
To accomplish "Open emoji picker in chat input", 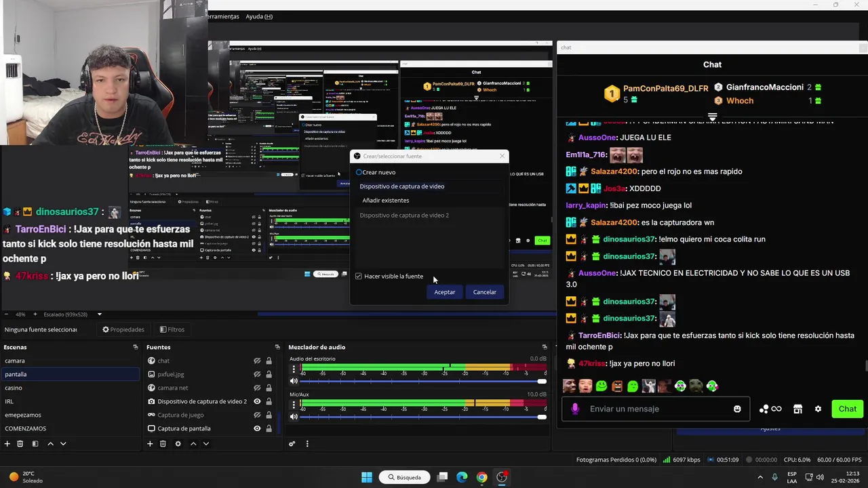I will pos(737,409).
